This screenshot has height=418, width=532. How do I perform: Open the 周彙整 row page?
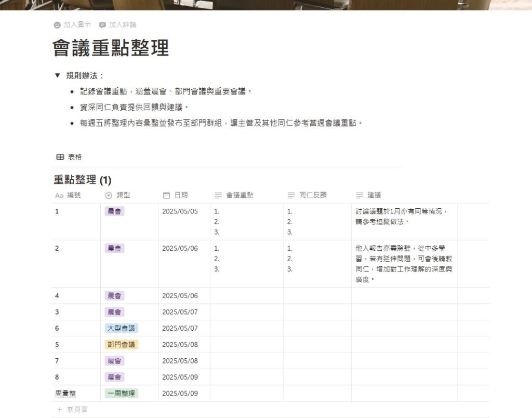65,393
